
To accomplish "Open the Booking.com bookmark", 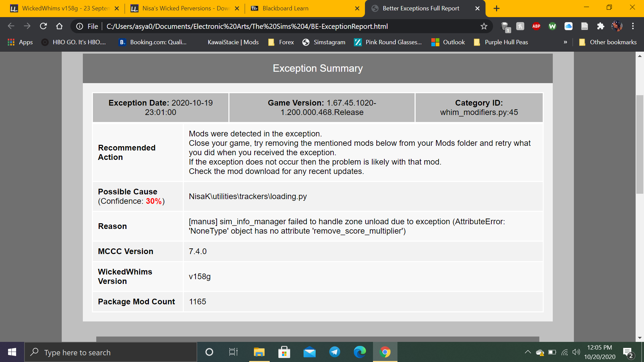I will (x=153, y=42).
